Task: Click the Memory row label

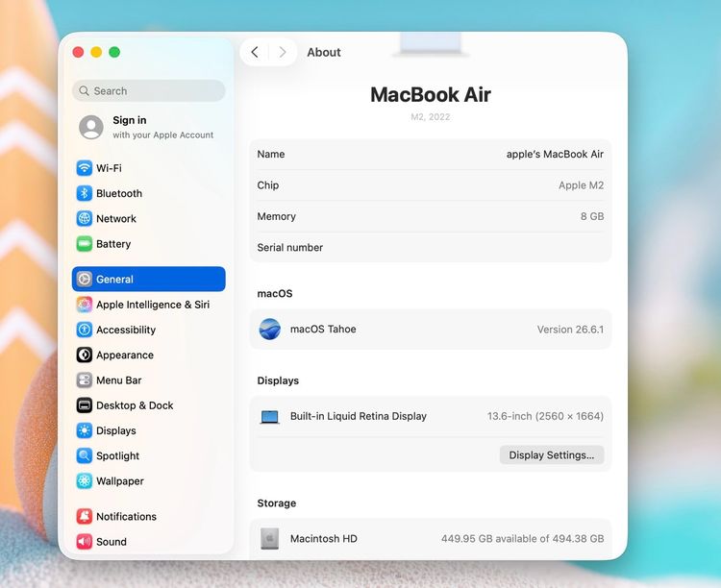Action: (x=276, y=216)
